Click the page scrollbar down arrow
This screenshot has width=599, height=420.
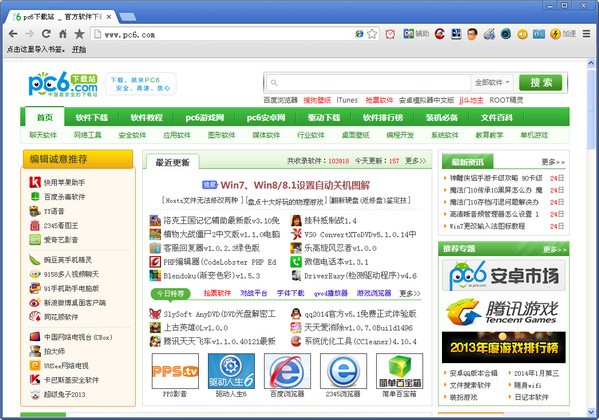coord(591,412)
